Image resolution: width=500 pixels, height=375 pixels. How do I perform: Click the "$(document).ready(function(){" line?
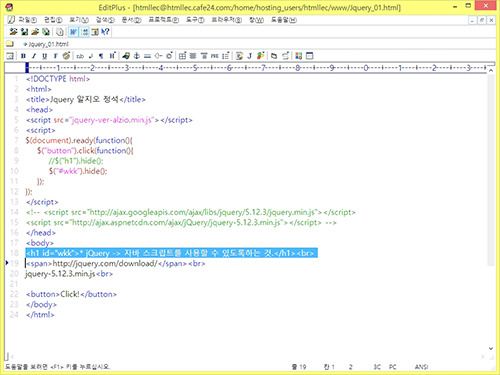(79, 140)
